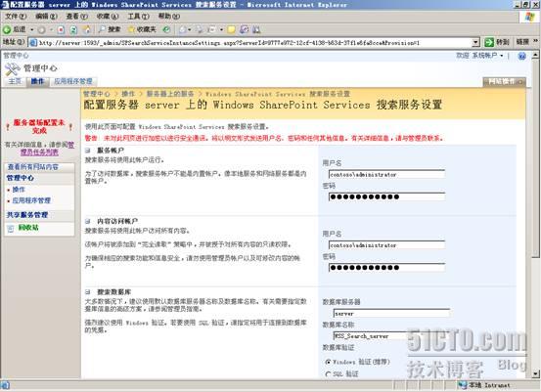The height and width of the screenshot is (392, 541).
Task: Click the Home toolbar icon
Action: (x=87, y=29)
